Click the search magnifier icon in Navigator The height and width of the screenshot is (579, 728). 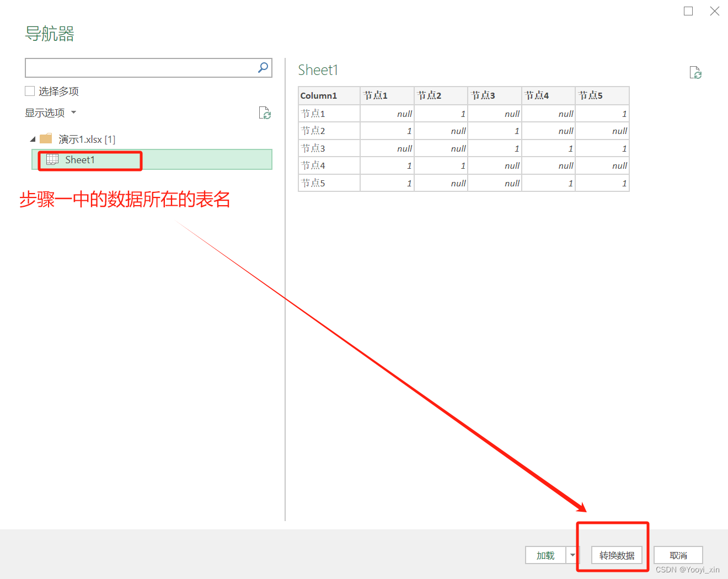pos(263,67)
